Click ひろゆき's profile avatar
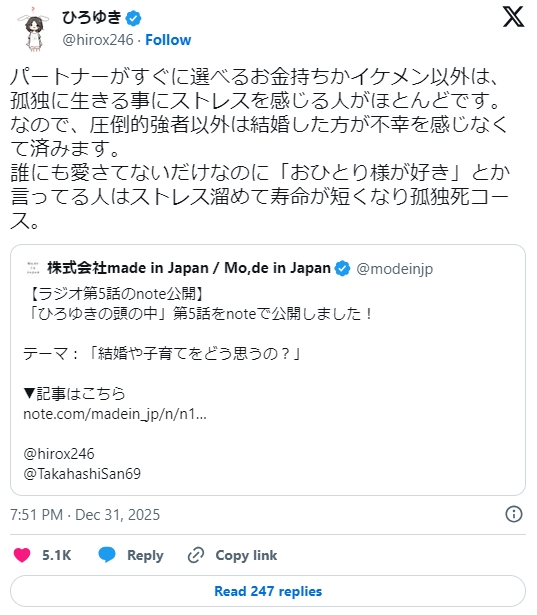The width and height of the screenshot is (537, 615). (x=34, y=29)
